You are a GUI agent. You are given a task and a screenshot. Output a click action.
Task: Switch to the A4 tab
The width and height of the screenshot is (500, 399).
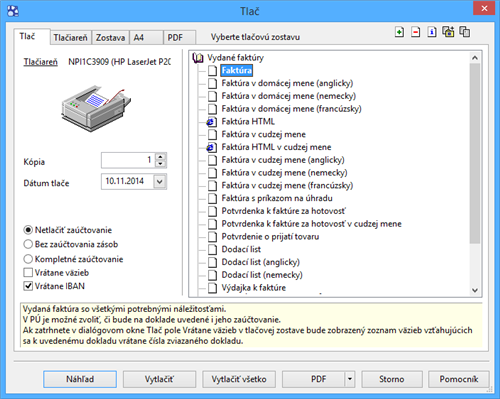click(x=146, y=38)
